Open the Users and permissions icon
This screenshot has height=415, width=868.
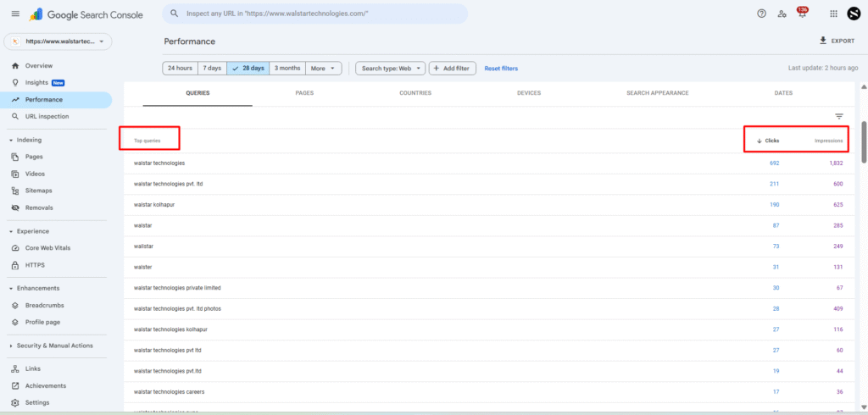click(782, 14)
